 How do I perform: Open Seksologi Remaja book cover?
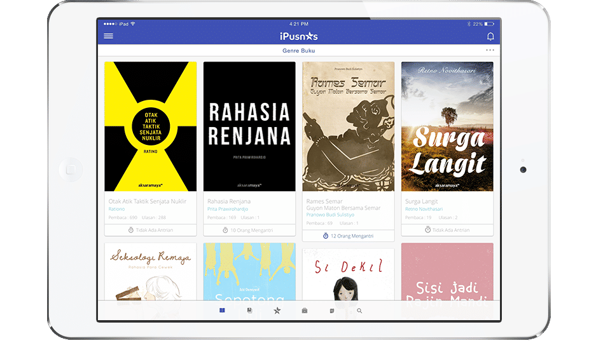(151, 272)
